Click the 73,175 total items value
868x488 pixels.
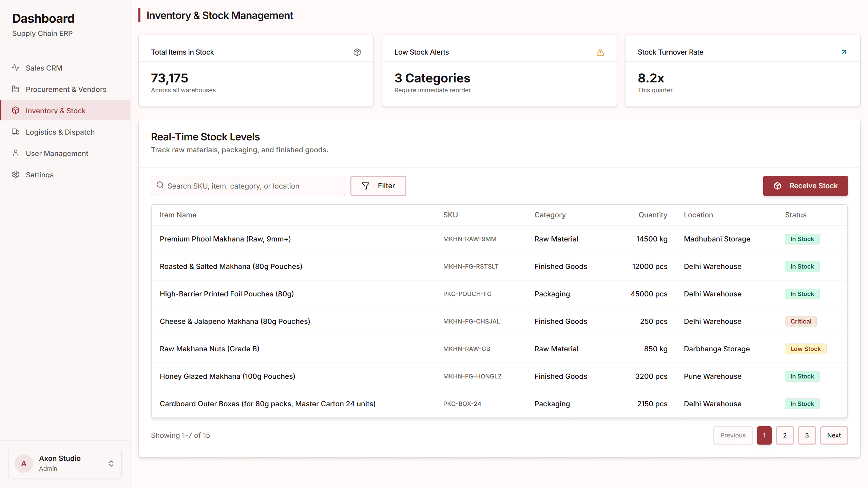(170, 78)
